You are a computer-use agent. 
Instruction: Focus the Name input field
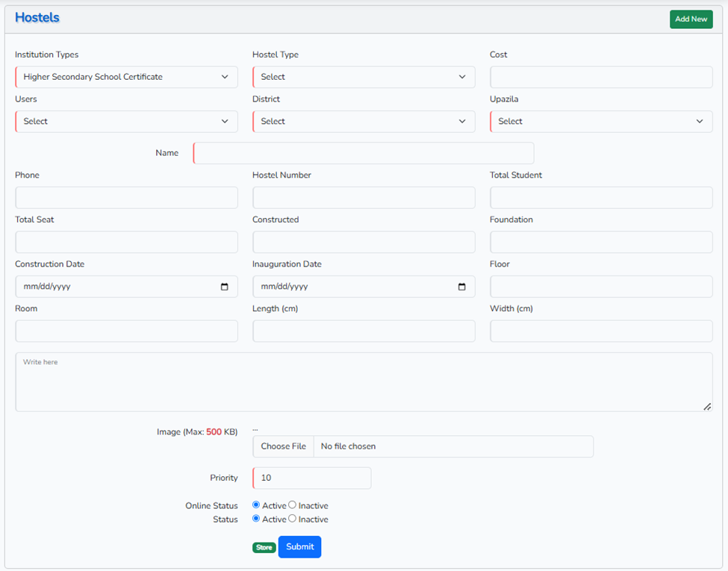coord(364,153)
